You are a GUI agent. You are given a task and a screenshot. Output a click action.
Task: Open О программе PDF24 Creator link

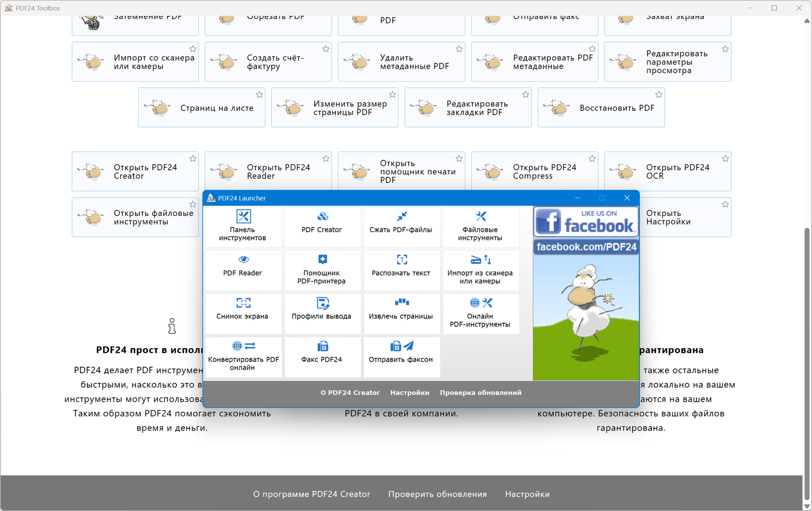point(311,494)
